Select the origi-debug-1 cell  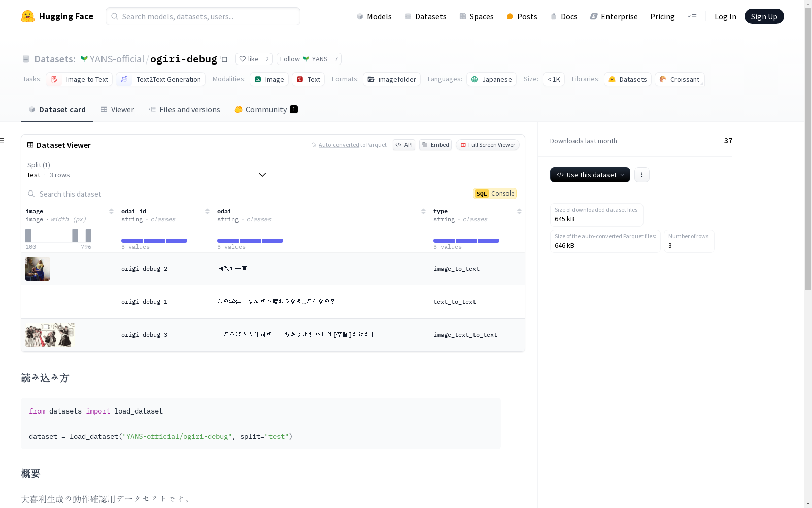tap(165, 302)
